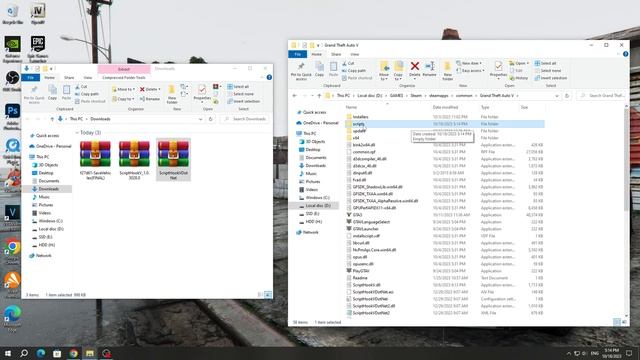Collapse the Today (3) group in the Downloads window
Screen dimensions: 640x360
pyautogui.click(x=77, y=133)
